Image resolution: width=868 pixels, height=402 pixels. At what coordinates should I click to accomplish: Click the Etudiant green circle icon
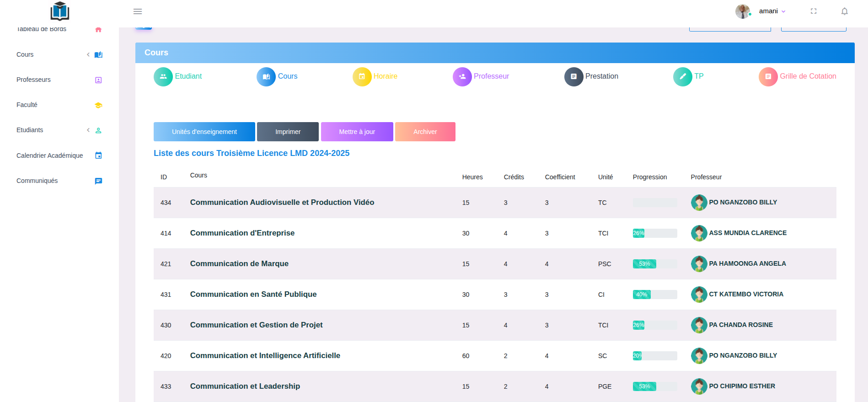coord(163,77)
